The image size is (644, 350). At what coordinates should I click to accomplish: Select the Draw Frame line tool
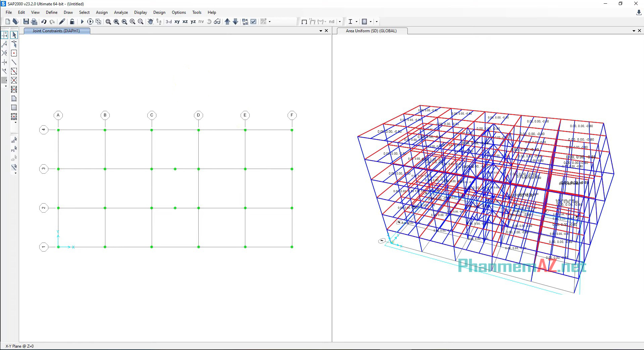point(14,62)
